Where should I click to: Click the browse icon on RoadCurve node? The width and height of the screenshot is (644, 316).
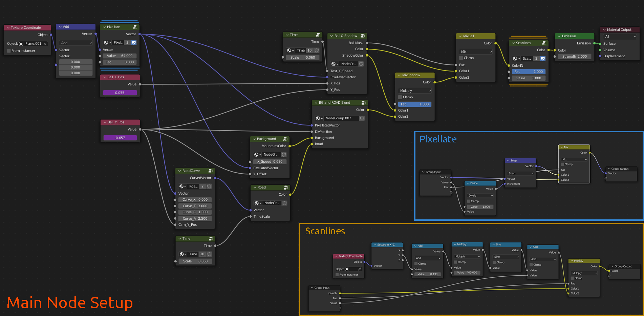tap(183, 186)
